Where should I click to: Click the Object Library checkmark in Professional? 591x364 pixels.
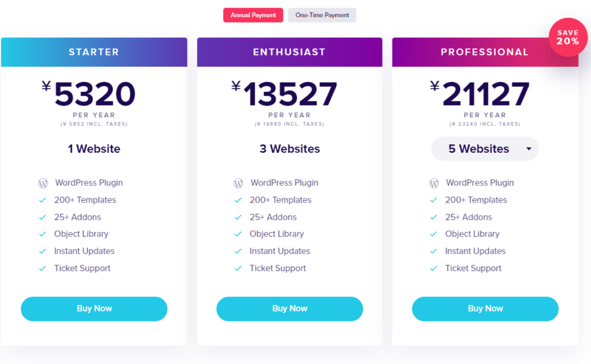click(434, 234)
